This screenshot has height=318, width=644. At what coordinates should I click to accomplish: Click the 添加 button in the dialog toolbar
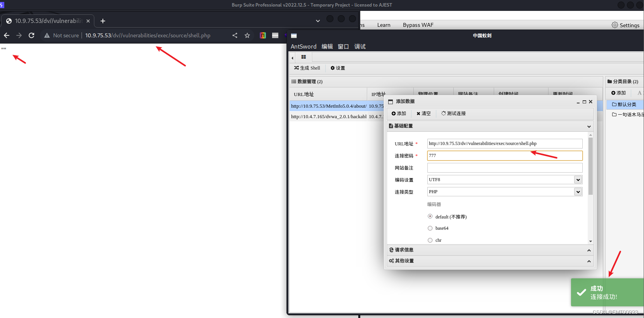coord(399,114)
